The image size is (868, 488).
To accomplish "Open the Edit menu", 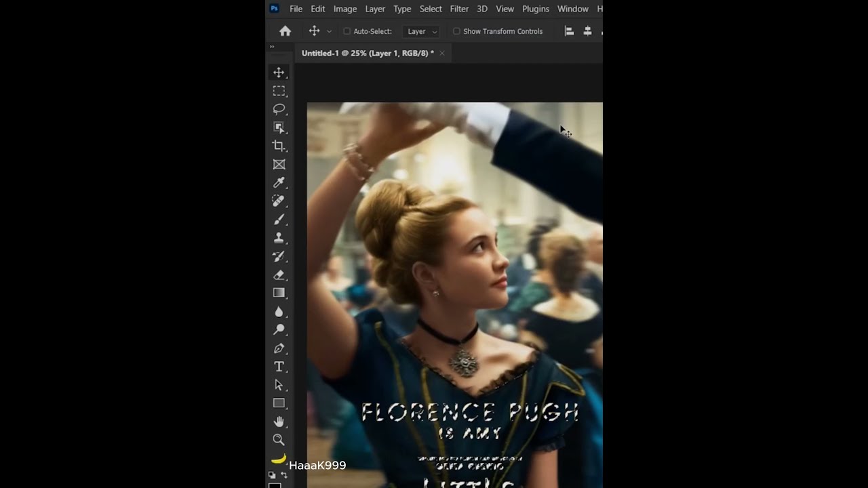I will (x=318, y=9).
